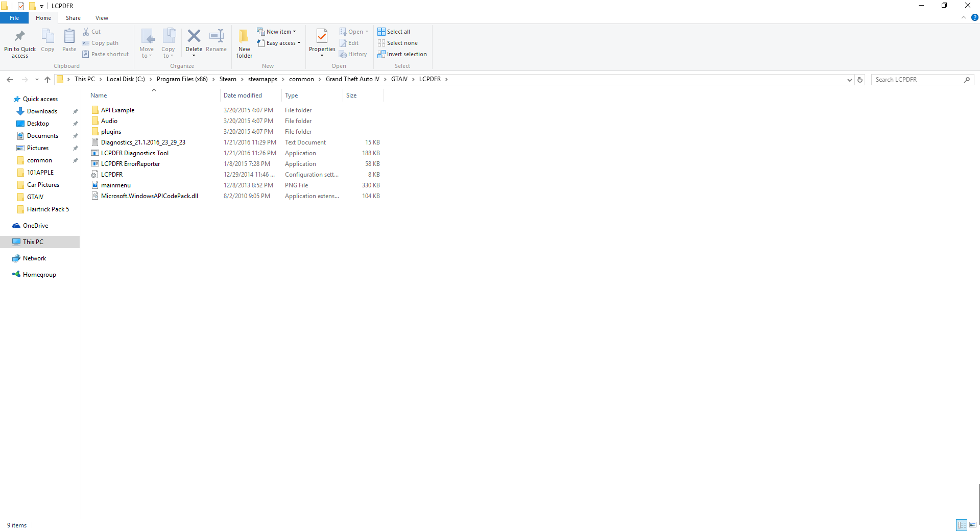Select Quick access in navigation pane

coord(40,99)
